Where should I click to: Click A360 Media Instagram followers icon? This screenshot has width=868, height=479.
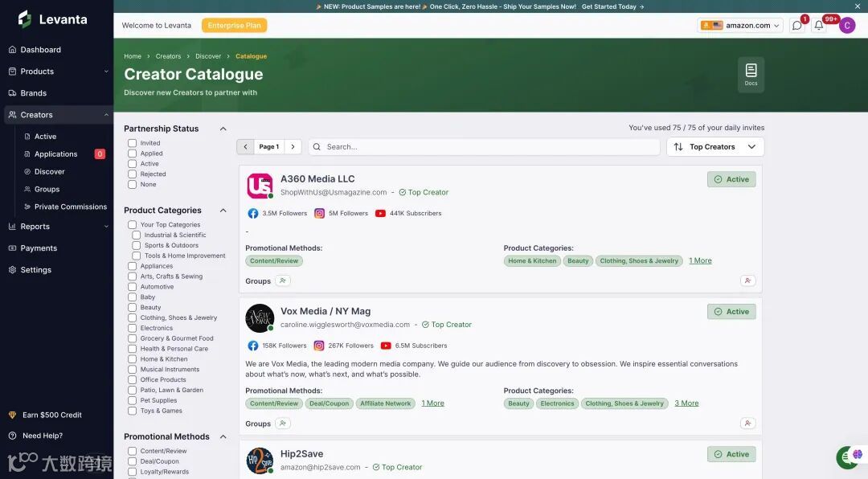[319, 213]
